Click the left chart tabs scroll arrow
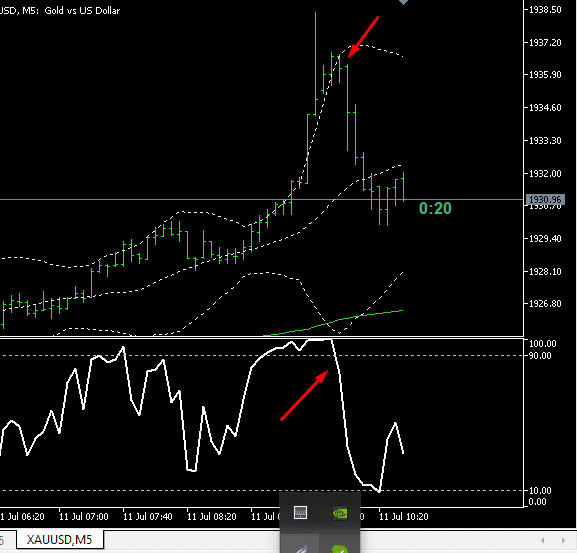Image resolution: width=577 pixels, height=553 pixels. pos(543,540)
